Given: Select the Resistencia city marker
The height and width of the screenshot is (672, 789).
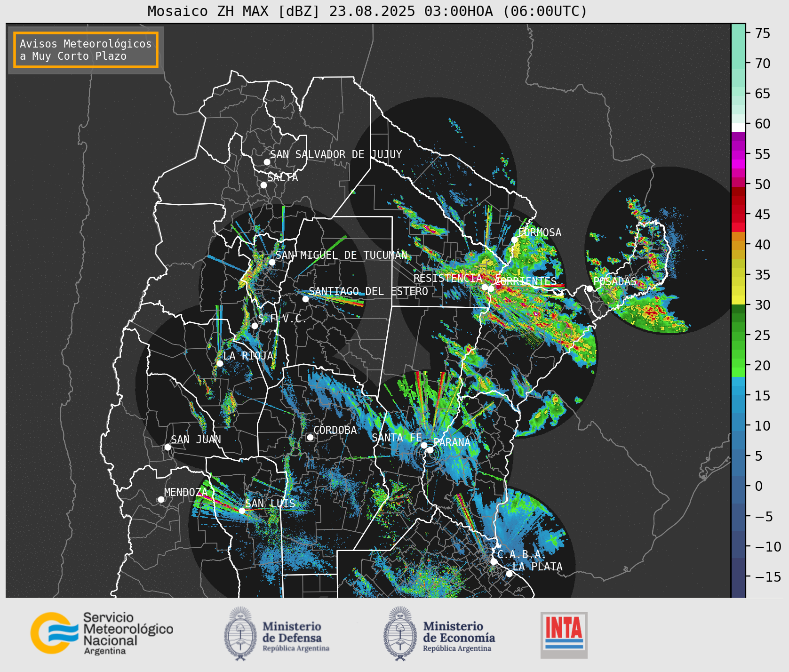Looking at the screenshot, I should (485, 287).
